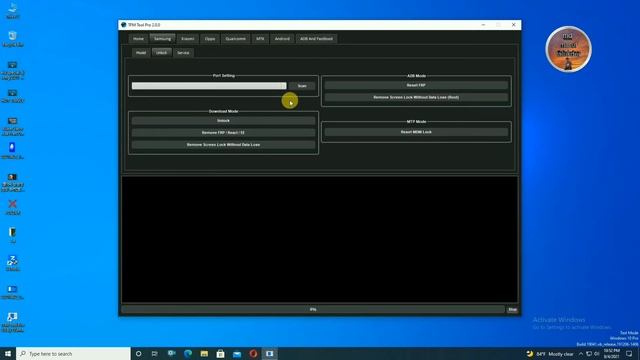This screenshot has width=640, height=360.
Task: Open the clock and date in taskbar
Action: (x=611, y=354)
